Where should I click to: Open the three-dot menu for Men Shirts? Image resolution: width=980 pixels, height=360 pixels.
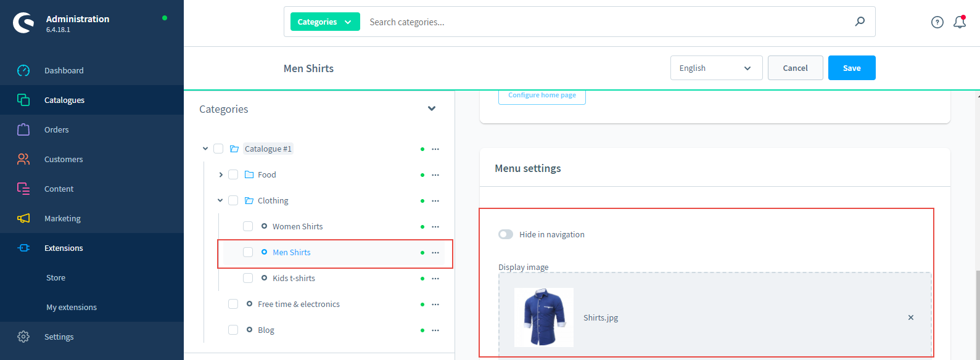(435, 253)
